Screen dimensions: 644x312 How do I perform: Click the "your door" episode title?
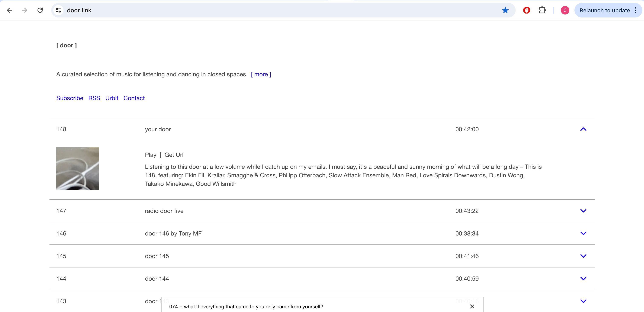coord(158,129)
